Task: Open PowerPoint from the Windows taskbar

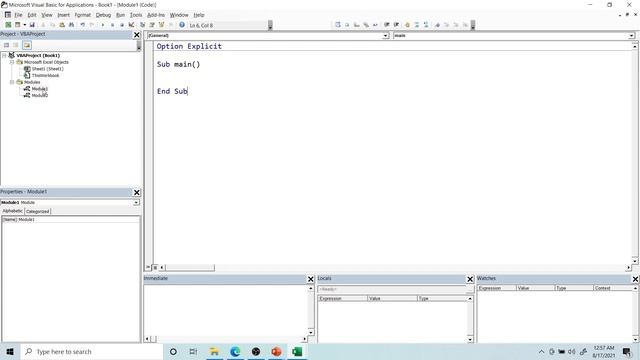Action: [276, 351]
